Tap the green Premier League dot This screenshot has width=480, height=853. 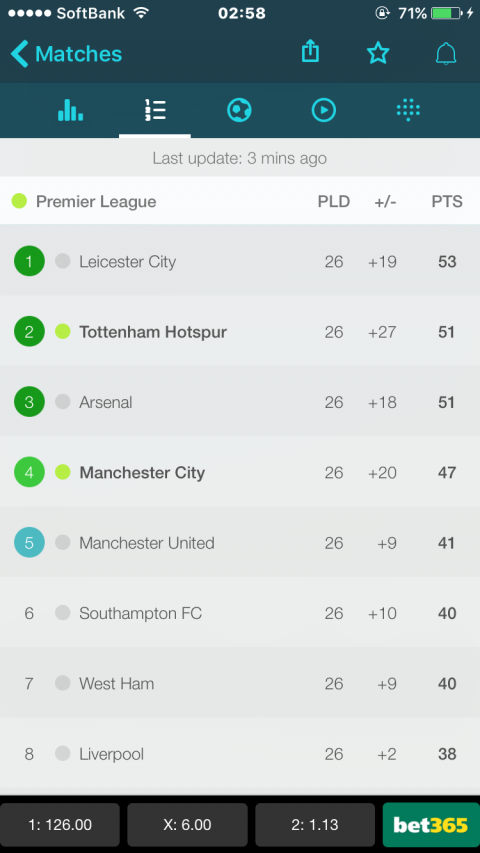click(19, 201)
